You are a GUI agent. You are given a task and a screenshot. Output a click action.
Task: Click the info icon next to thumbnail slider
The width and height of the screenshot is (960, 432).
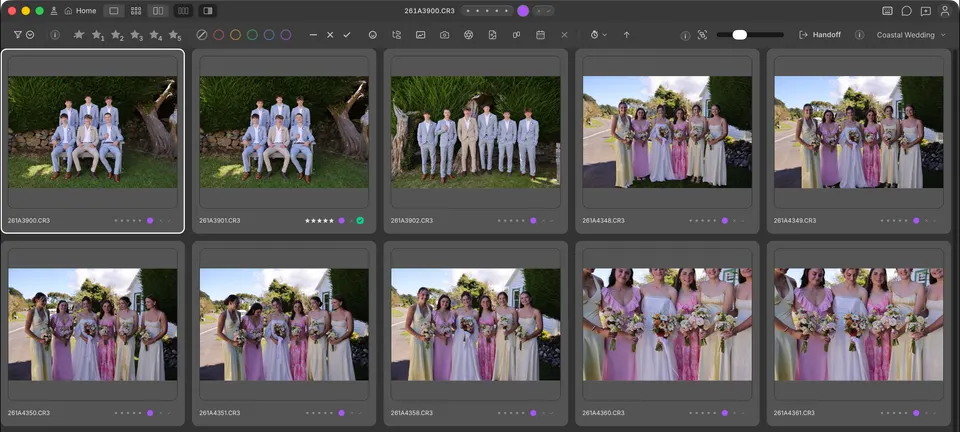pyautogui.click(x=685, y=35)
